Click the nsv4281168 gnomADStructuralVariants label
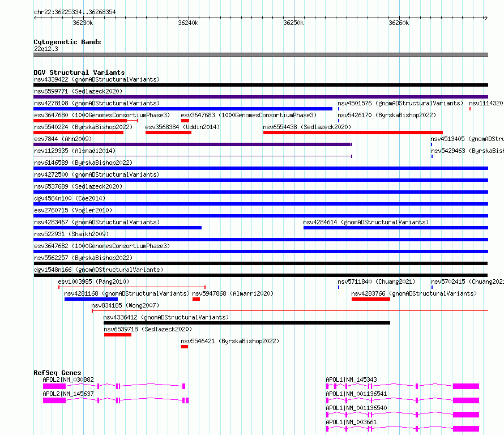This screenshot has width=504, height=435. tap(127, 293)
